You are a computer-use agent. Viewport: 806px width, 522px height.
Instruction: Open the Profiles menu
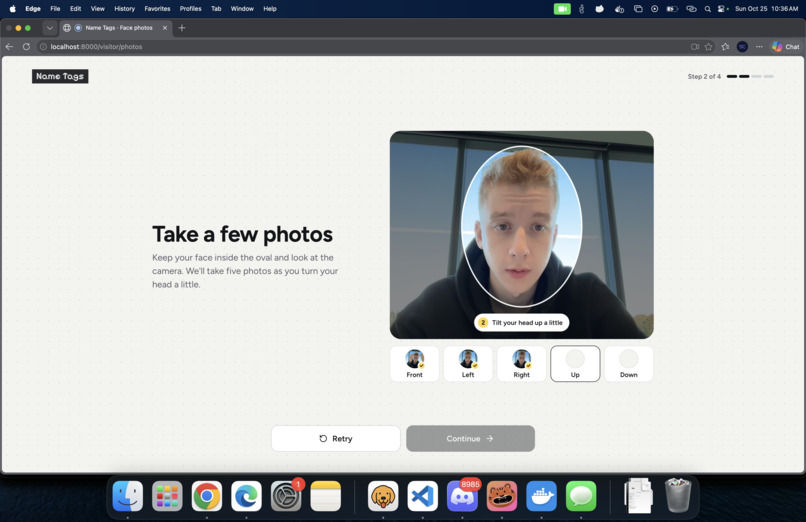191,9
